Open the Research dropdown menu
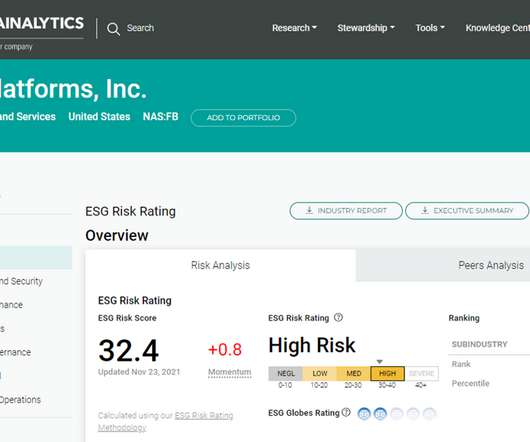Viewport: 530px width, 442px height. tap(294, 28)
